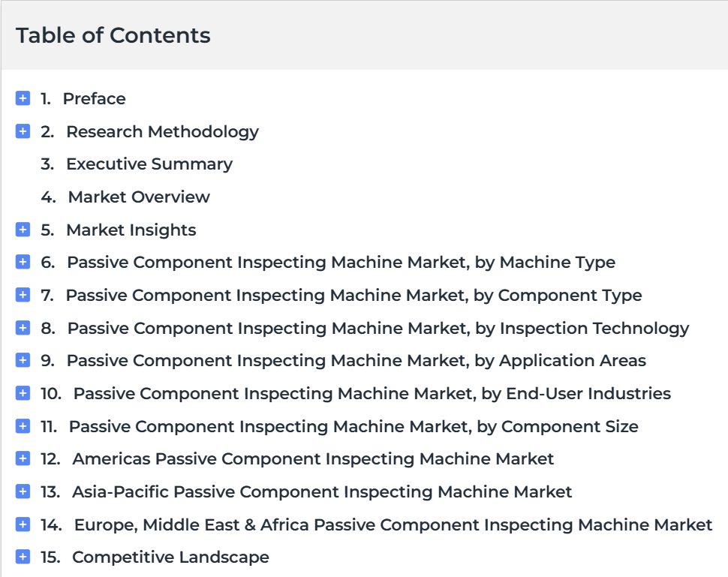
Task: Click plus icon beside by Component Size
Action: 23,426
